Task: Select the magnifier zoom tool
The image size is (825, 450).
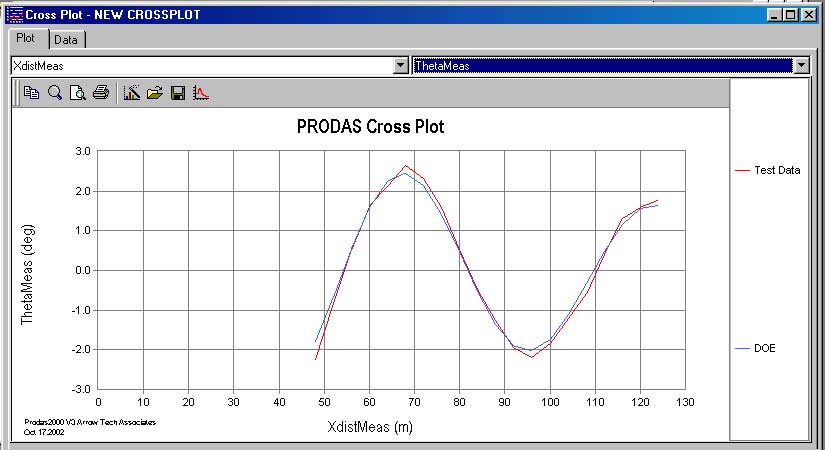Action: [x=55, y=93]
